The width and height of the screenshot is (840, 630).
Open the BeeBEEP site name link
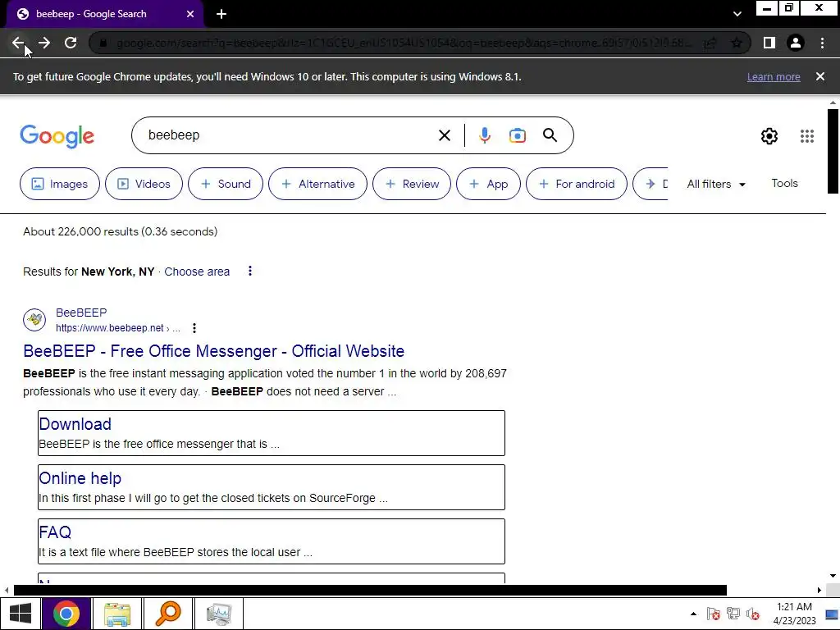(81, 313)
